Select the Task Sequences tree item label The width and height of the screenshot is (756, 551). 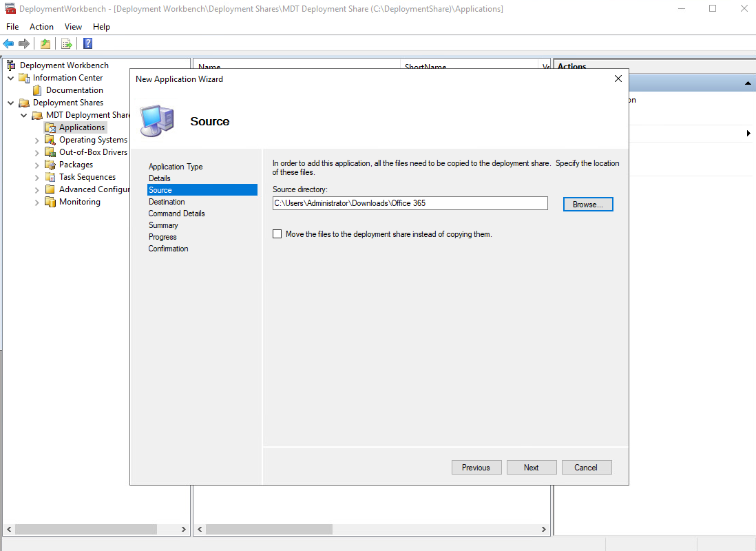pos(87,177)
